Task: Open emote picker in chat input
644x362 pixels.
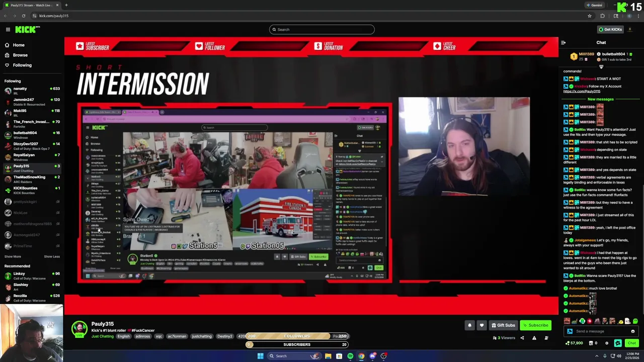Action: click(x=632, y=331)
